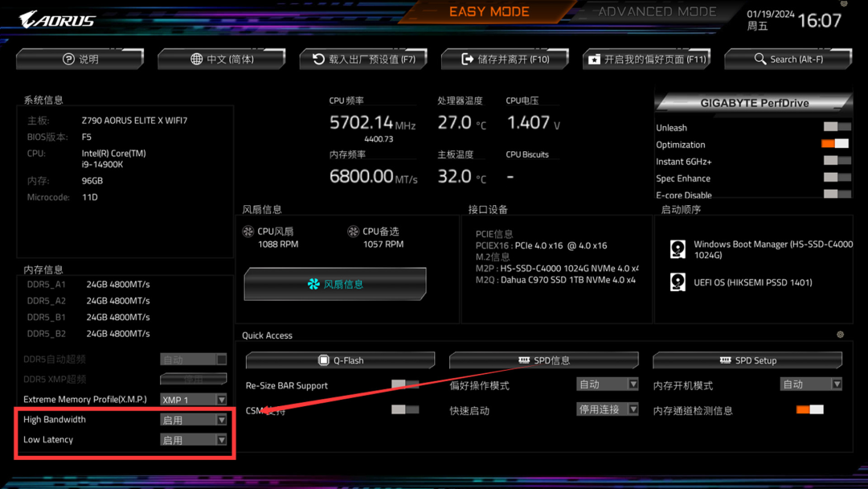
Task: Open the High Bandwidth dropdown
Action: tap(193, 420)
